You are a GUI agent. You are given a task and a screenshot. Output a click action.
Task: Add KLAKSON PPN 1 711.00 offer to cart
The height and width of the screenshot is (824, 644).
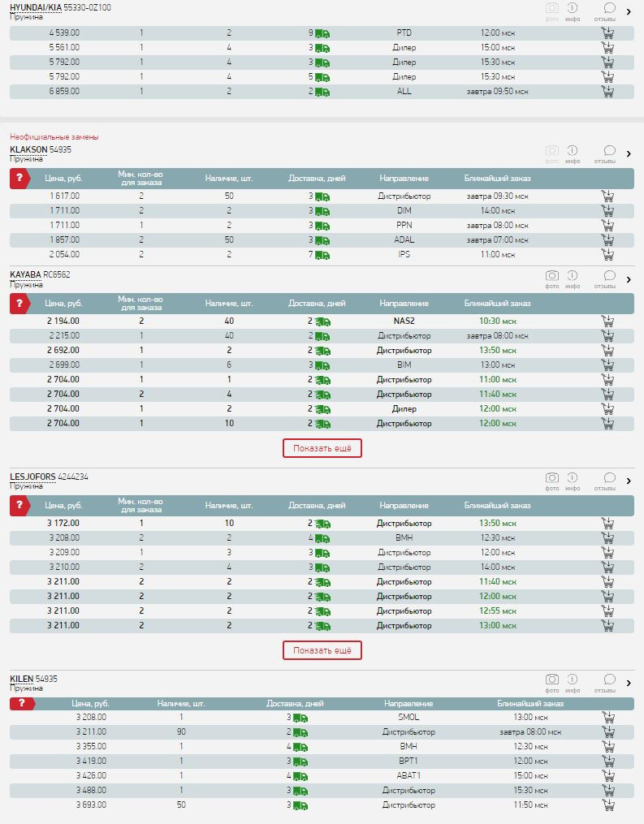pos(607,226)
